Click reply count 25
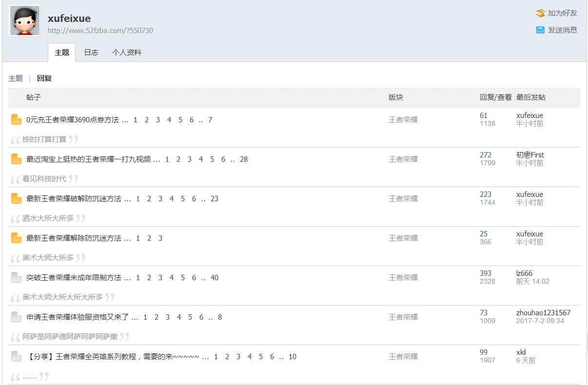Screen dimensions: 588x385 (484, 234)
